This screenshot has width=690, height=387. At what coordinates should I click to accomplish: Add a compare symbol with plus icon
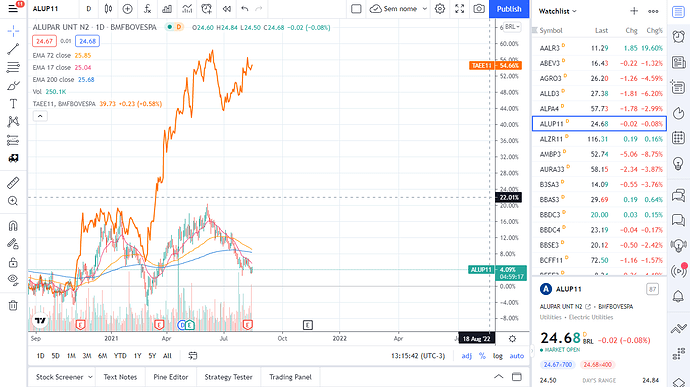[128, 9]
